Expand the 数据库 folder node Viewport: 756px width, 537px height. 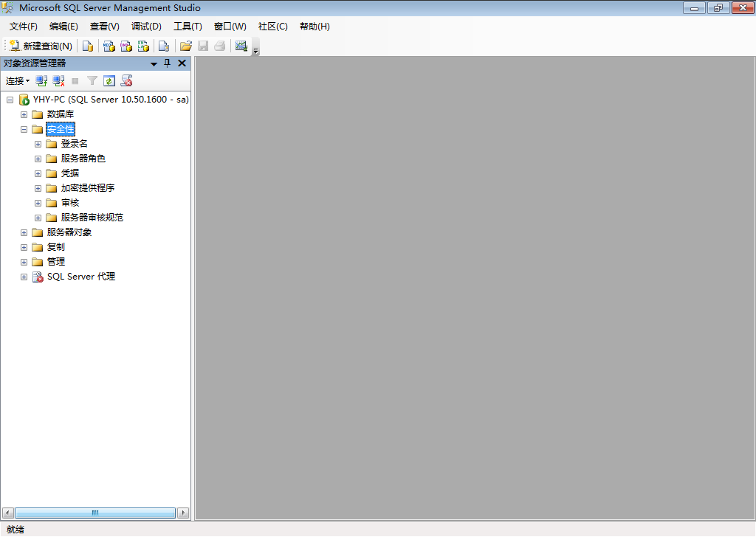click(24, 114)
